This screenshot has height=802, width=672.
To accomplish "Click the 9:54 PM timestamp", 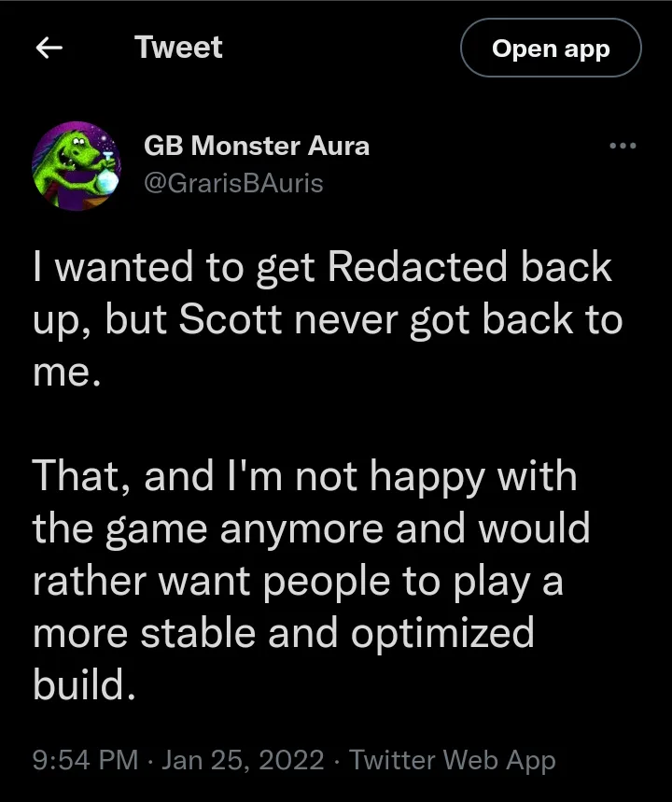I will (x=86, y=760).
